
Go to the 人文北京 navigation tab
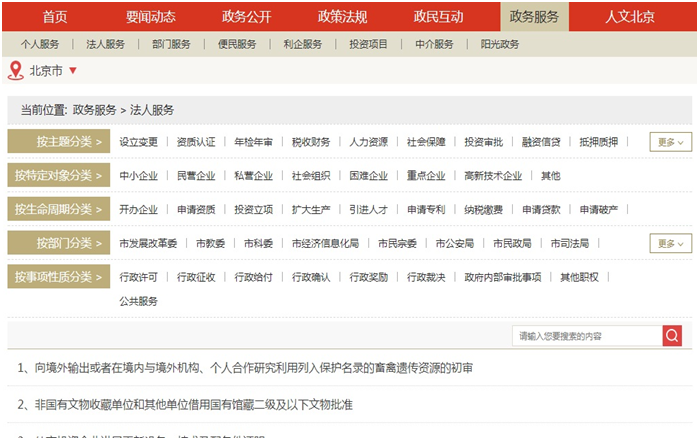coord(630,16)
